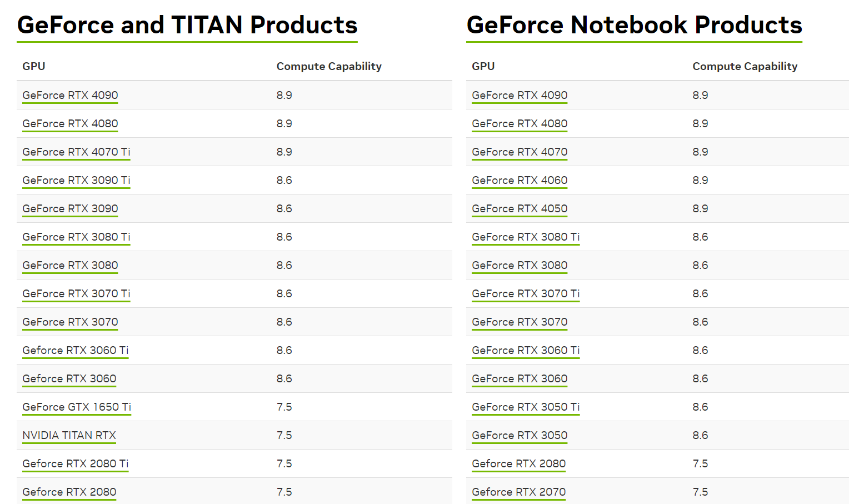Click GeForce RTX 3080 Ti in desktop table

point(76,237)
